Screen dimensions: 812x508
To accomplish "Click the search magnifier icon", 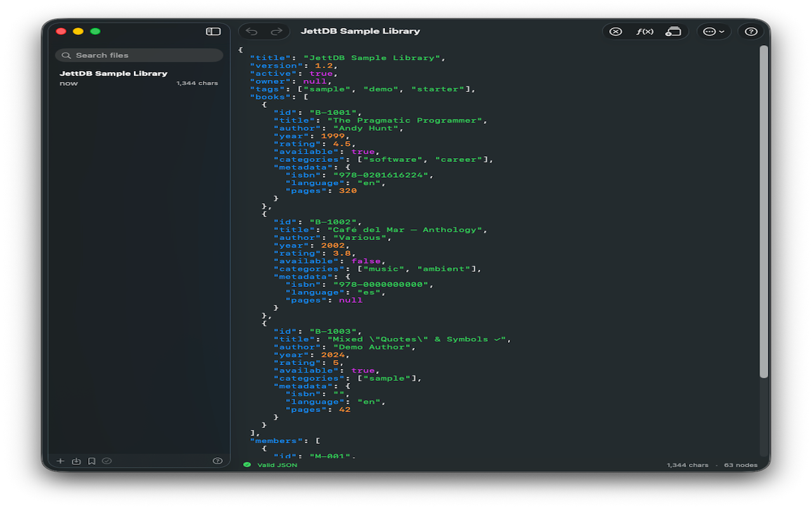I will coord(66,55).
